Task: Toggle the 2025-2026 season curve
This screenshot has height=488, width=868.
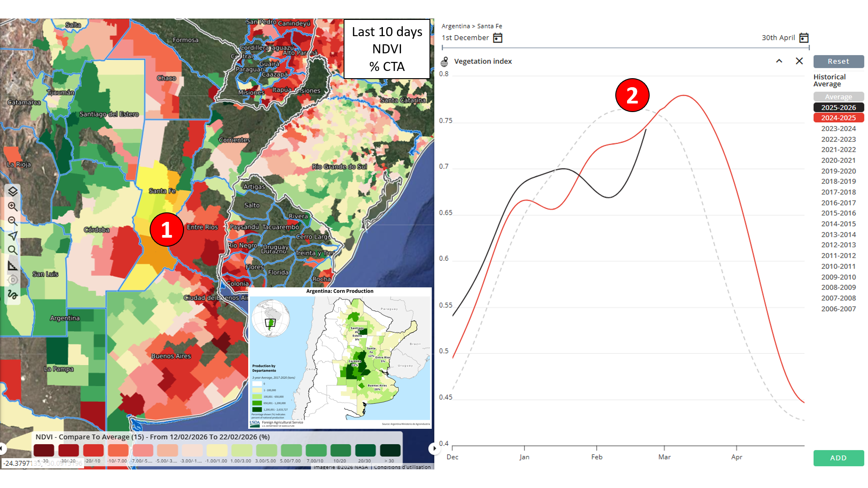Action: [x=838, y=108]
